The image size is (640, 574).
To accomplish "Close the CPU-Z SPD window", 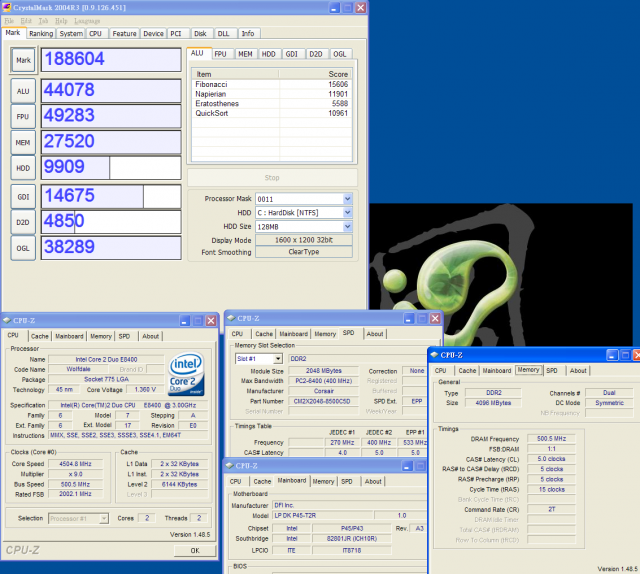I will 435,318.
